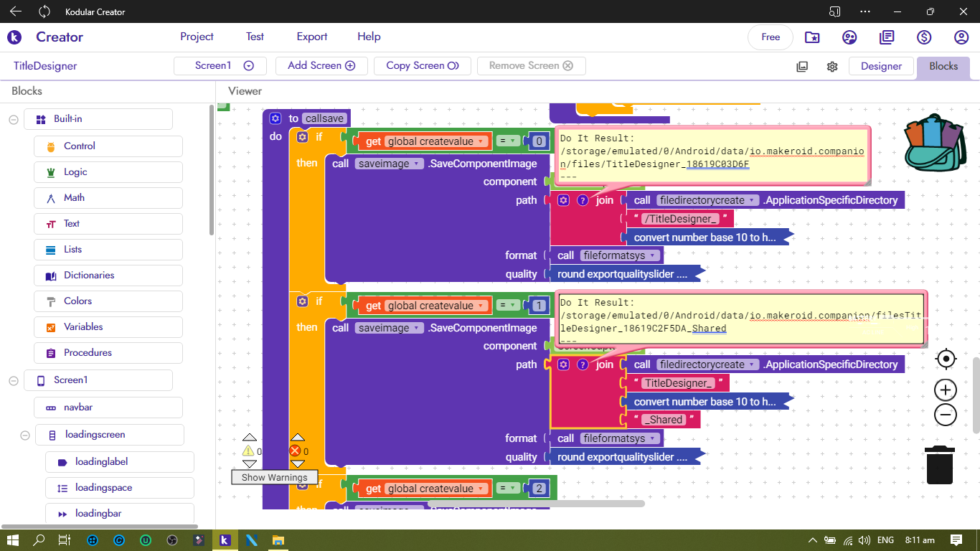Select the Math blocks drawer

[108, 198]
